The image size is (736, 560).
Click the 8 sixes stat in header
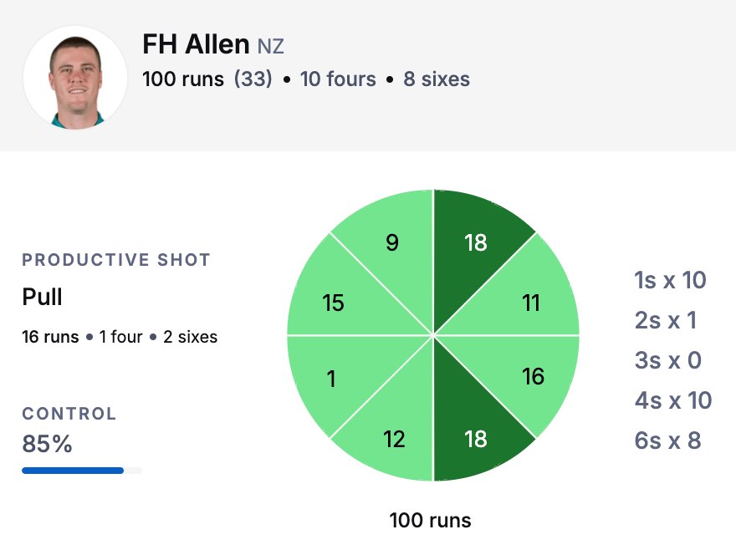(437, 79)
